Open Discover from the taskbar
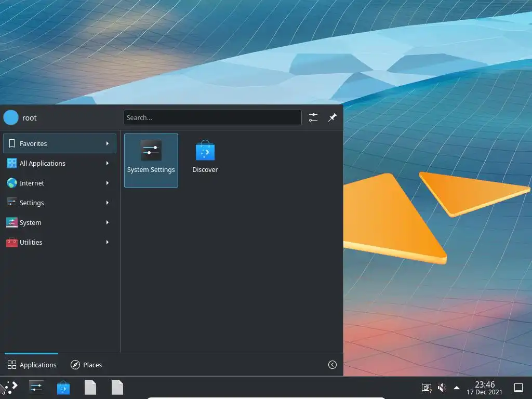The height and width of the screenshot is (399, 532). click(63, 388)
